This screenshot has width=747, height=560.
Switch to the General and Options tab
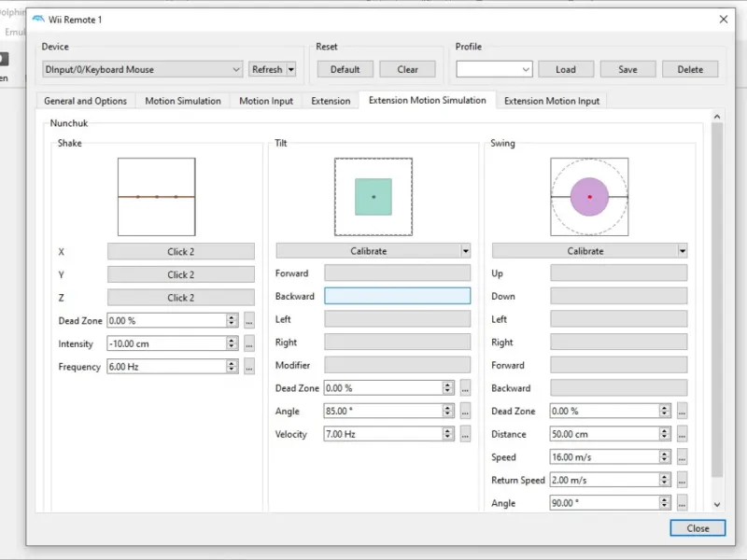tap(85, 101)
